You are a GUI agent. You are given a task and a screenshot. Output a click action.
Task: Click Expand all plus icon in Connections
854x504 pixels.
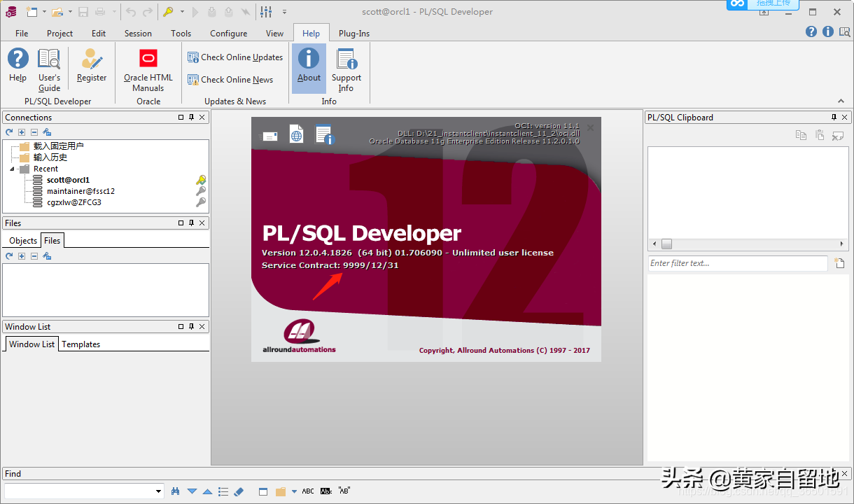(x=22, y=132)
